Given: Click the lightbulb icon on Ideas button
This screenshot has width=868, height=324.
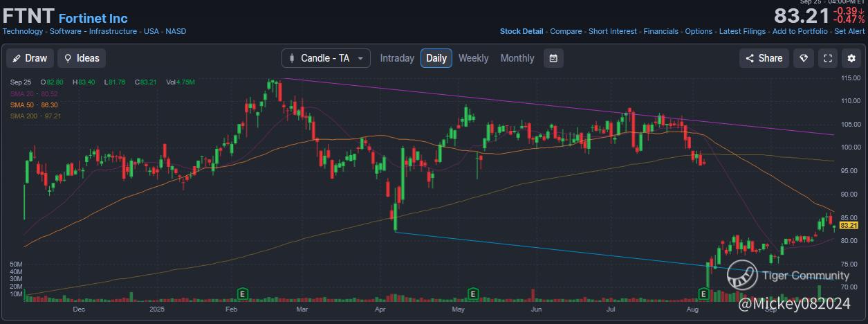Looking at the screenshot, I should (x=68, y=58).
